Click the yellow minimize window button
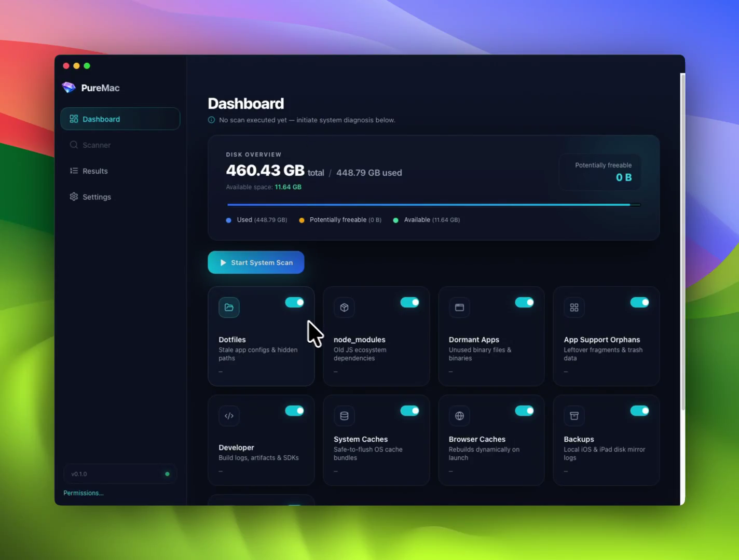Image resolution: width=739 pixels, height=560 pixels. tap(76, 66)
